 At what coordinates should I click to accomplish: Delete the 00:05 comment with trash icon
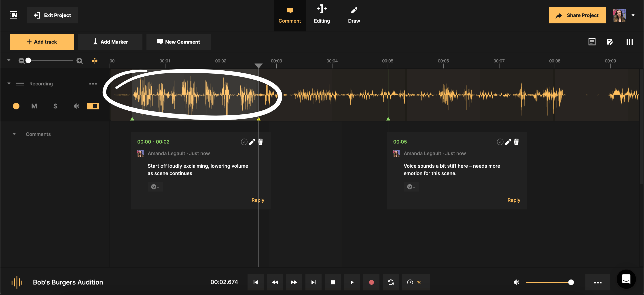tap(517, 142)
